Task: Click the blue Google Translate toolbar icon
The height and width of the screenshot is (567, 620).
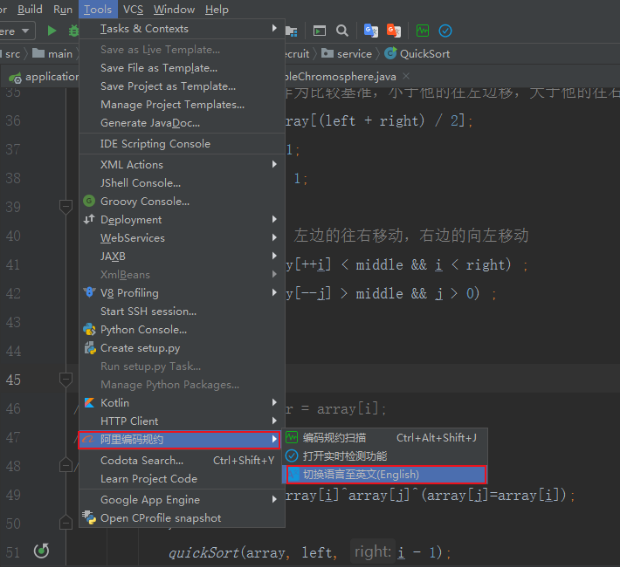Action: (371, 30)
